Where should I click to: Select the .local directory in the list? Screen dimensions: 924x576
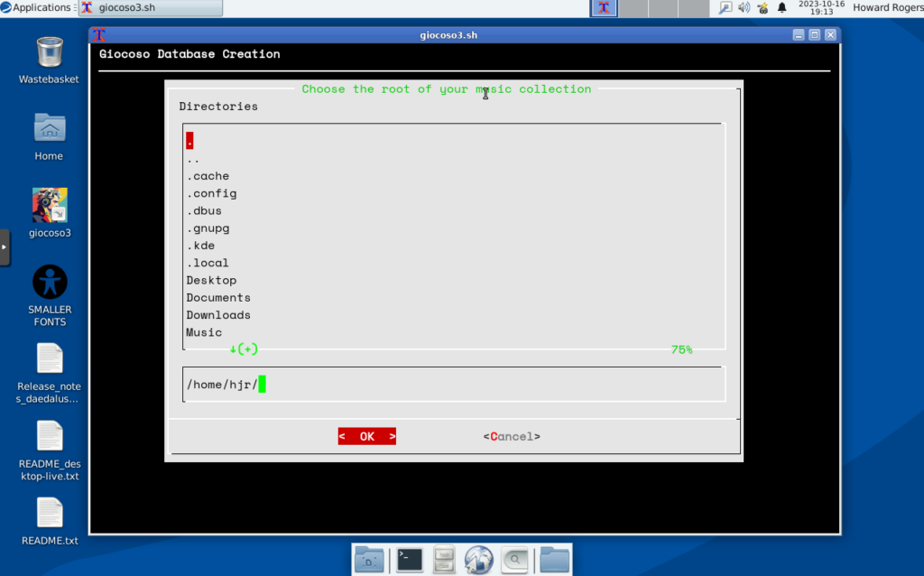coord(208,263)
